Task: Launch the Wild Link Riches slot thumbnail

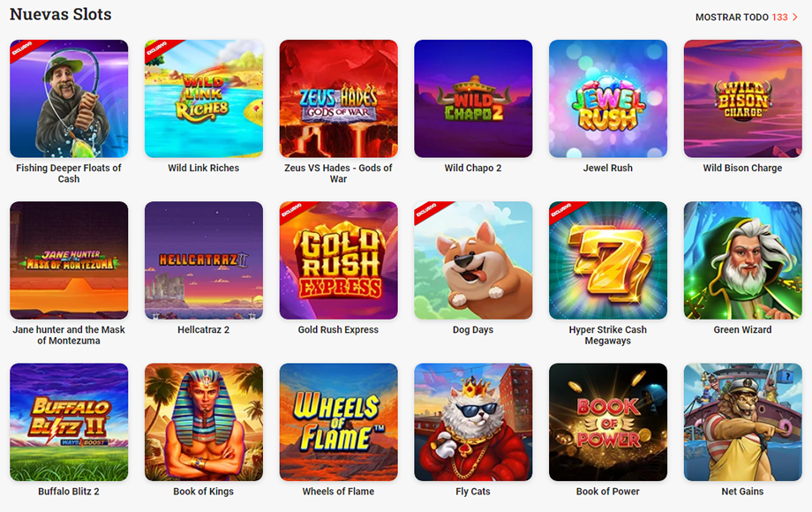Action: pos(204,98)
